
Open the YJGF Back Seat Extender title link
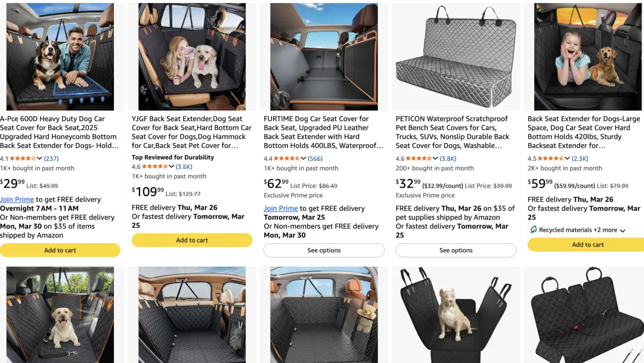pos(191,128)
